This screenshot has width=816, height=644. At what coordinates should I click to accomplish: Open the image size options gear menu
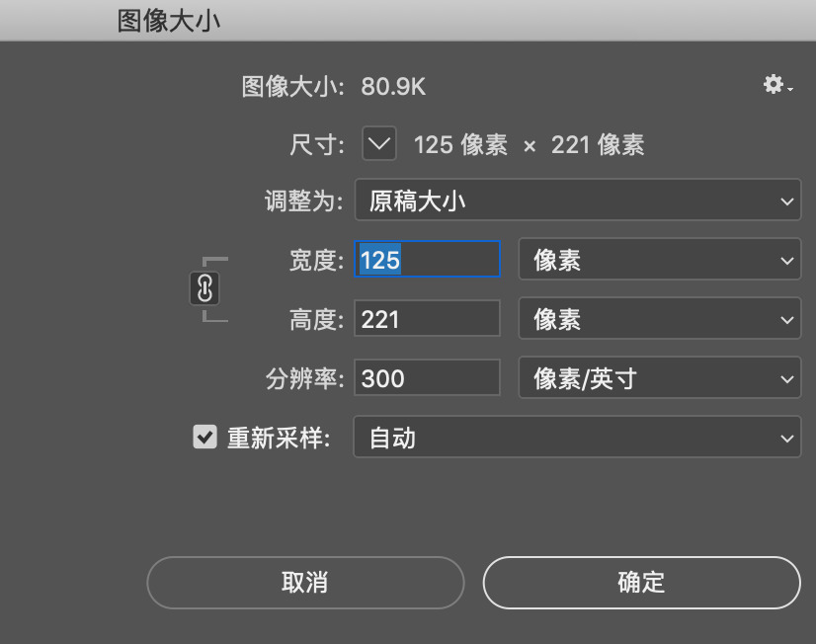click(x=772, y=86)
